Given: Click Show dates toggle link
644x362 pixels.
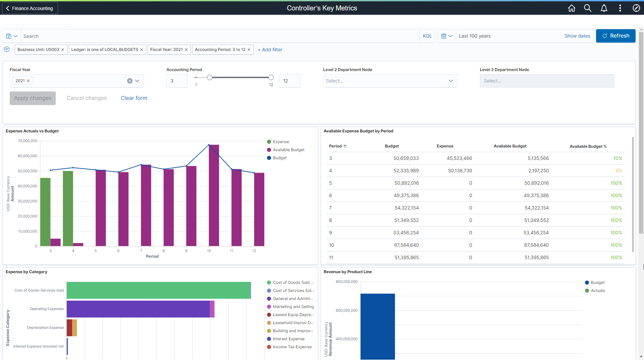Looking at the screenshot, I should pyautogui.click(x=577, y=36).
